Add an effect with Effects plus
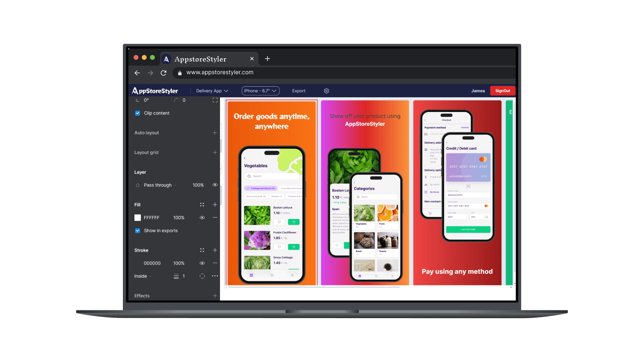Screen dimensions: 644x362 click(215, 296)
